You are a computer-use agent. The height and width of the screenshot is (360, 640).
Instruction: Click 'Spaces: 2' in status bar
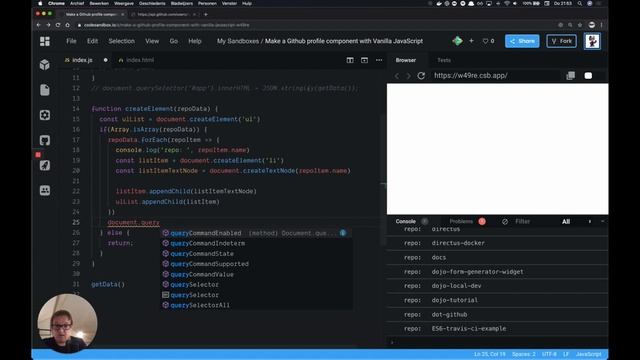pos(524,354)
